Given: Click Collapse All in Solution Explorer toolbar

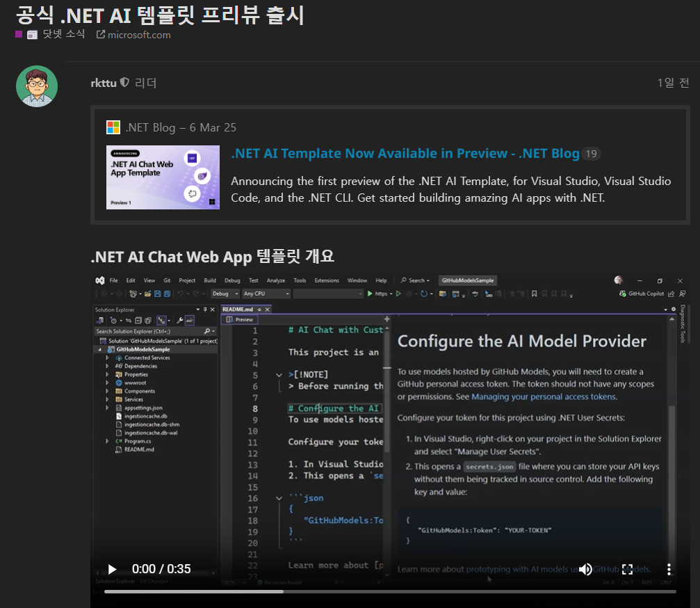Looking at the screenshot, I should pyautogui.click(x=138, y=320).
